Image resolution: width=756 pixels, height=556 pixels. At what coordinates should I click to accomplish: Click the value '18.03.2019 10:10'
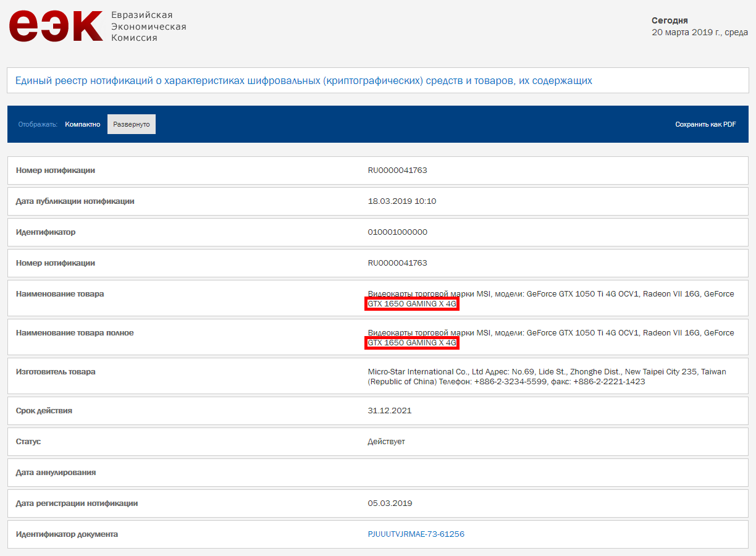pyautogui.click(x=402, y=201)
